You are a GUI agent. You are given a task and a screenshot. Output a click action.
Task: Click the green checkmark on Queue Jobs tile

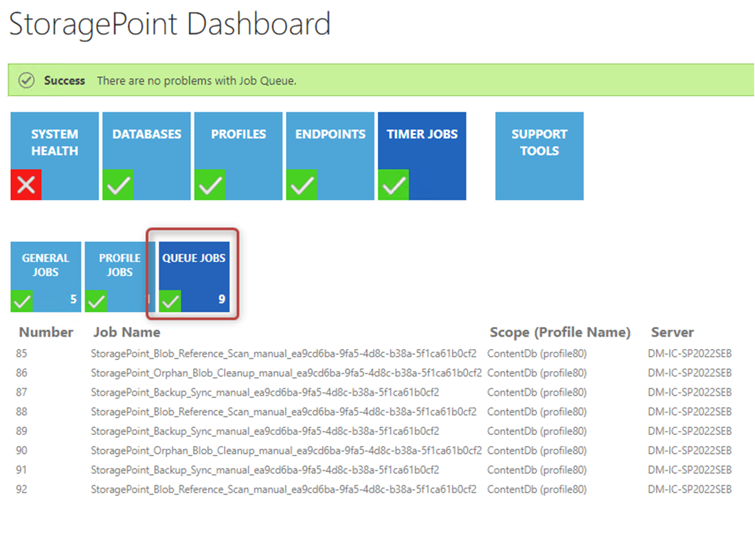click(x=170, y=301)
